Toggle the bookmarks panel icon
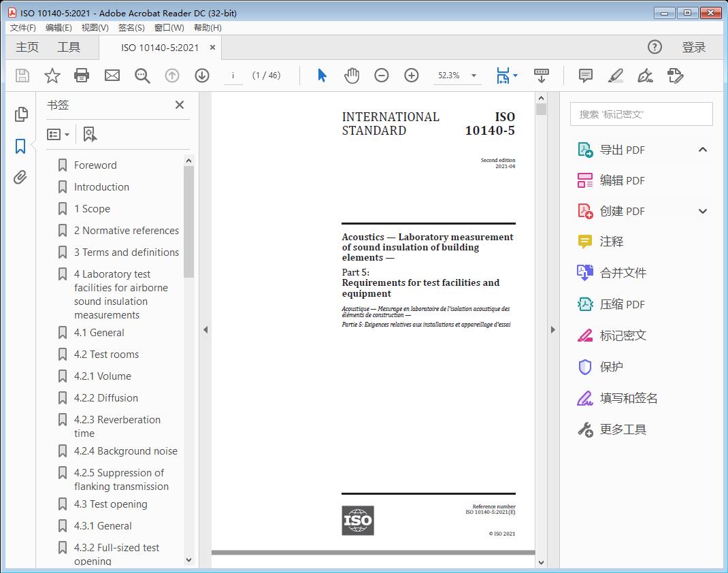728x573 pixels. pos(20,146)
